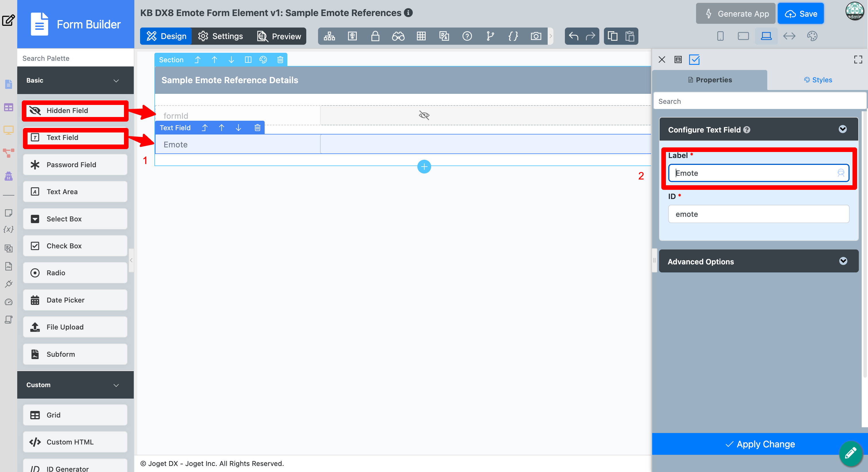Click the blue plus add section button
This screenshot has height=472, width=868.
pos(424,167)
